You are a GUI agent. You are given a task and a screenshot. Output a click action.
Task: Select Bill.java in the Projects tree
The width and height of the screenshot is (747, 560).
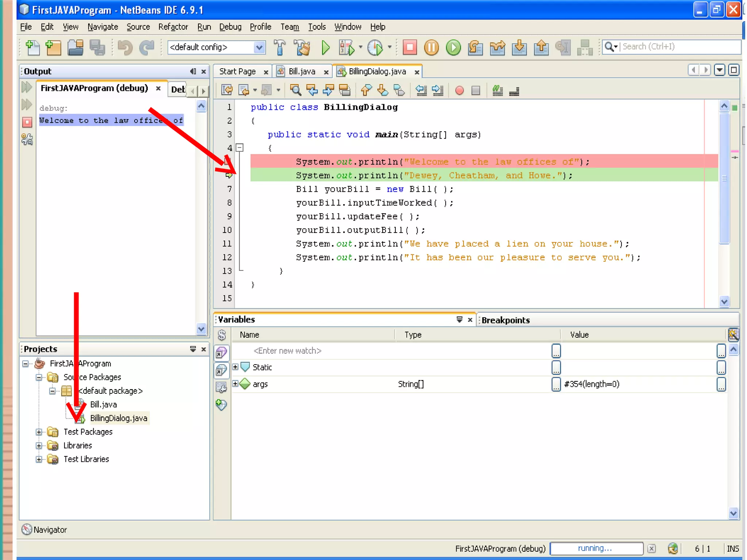click(103, 404)
